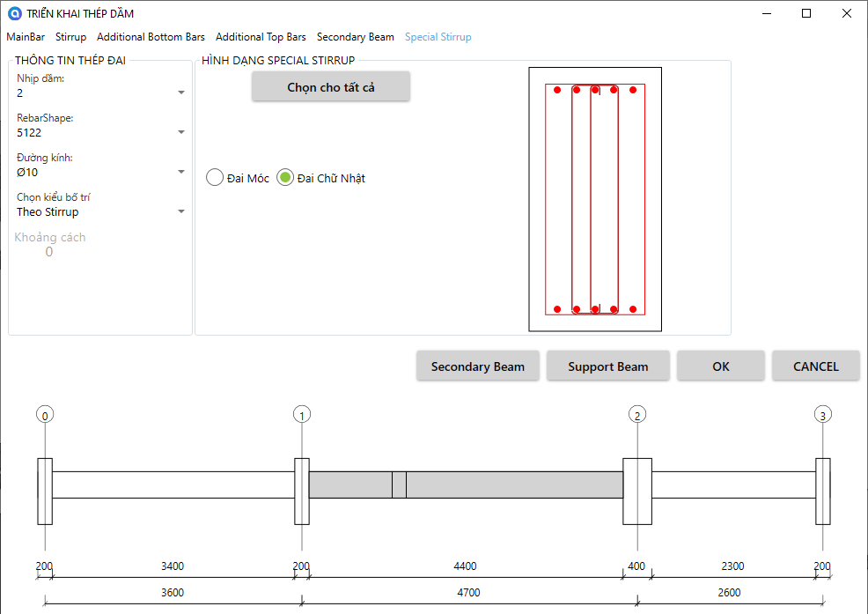Screen dimensions: 868x614
Task: Click the Secondary Beam button
Action: pyautogui.click(x=478, y=366)
